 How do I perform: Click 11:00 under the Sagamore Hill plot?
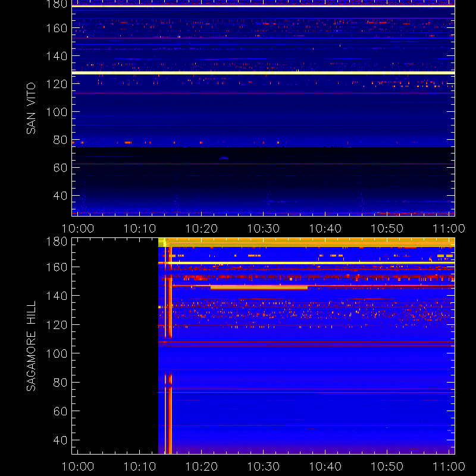pos(449,466)
